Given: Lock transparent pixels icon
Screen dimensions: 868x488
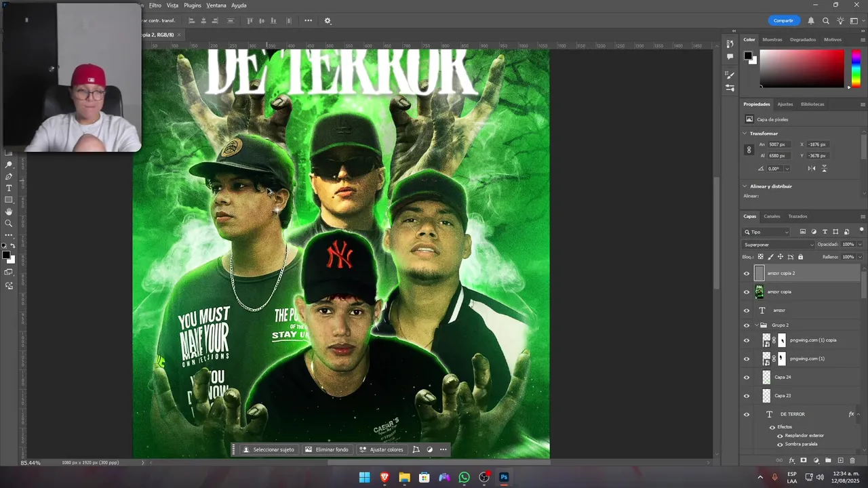Looking at the screenshot, I should point(760,257).
